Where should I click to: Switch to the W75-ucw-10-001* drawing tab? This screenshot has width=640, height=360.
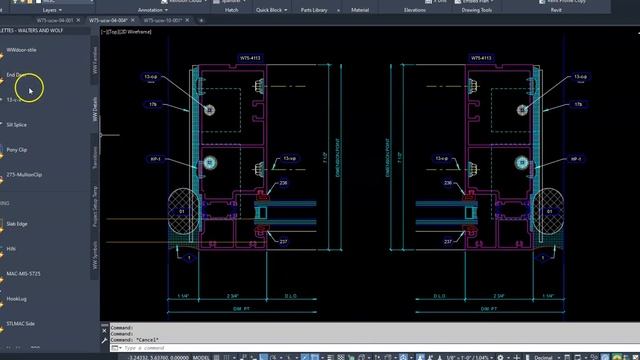(x=162, y=20)
